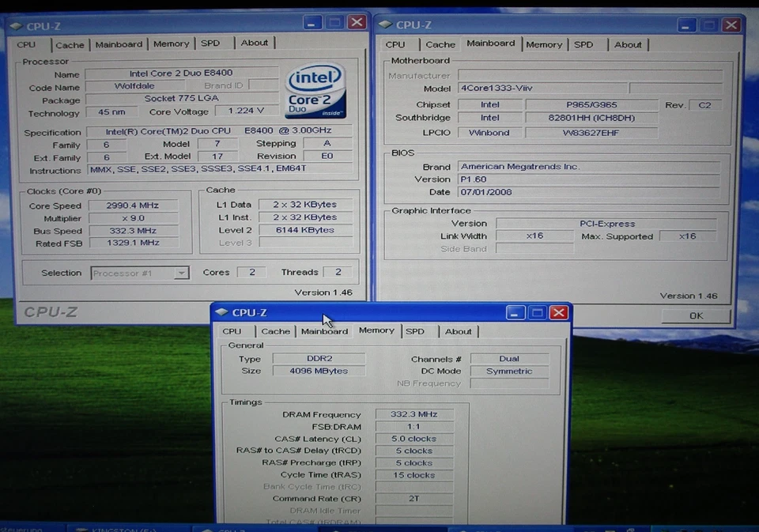Select the Cache tab in the left CPU-Z window
759x532 pixels.
(x=70, y=45)
